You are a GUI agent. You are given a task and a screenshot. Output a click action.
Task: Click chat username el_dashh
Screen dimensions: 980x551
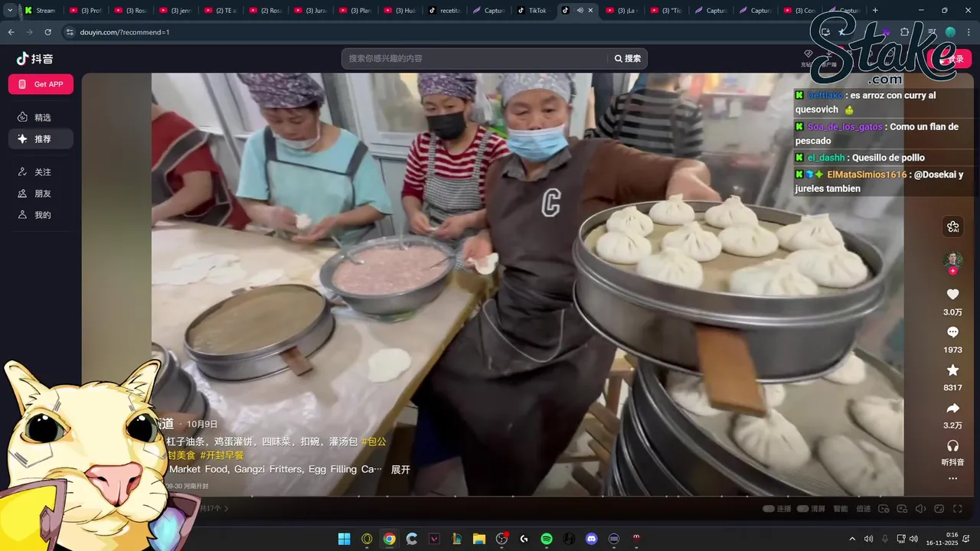(826, 158)
